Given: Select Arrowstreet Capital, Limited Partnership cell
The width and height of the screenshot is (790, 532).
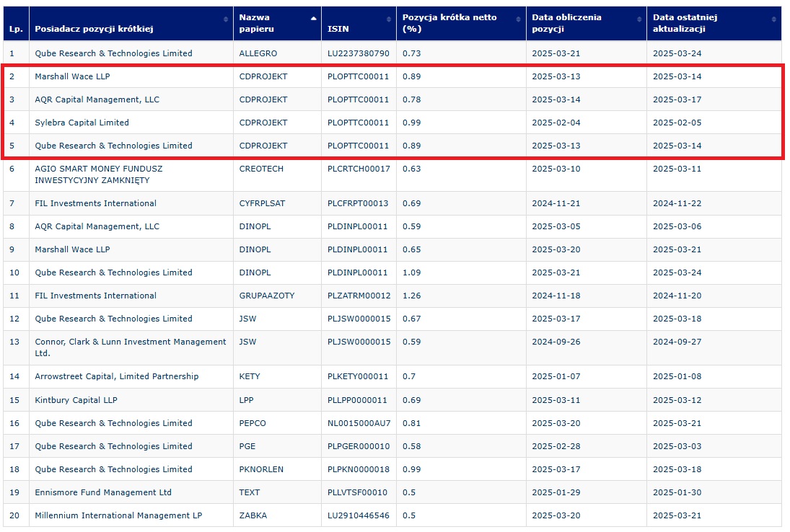Looking at the screenshot, I should [116, 376].
